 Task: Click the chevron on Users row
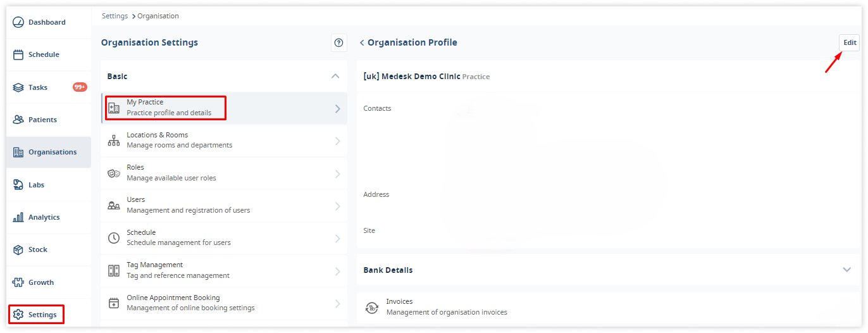337,206
